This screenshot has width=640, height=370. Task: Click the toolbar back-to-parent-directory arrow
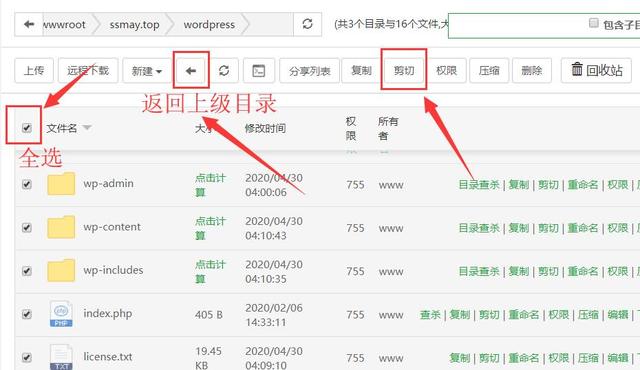tap(191, 71)
